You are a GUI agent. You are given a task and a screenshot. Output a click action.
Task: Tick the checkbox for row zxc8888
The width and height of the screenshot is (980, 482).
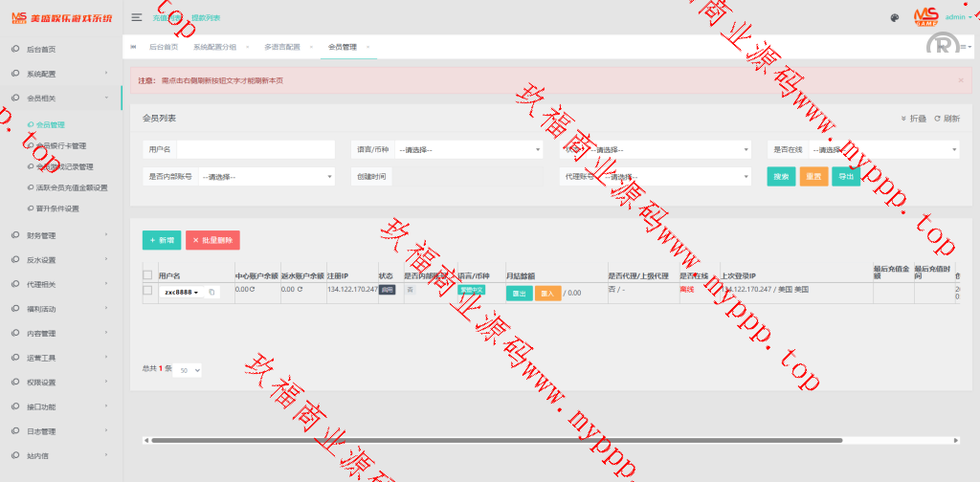147,290
